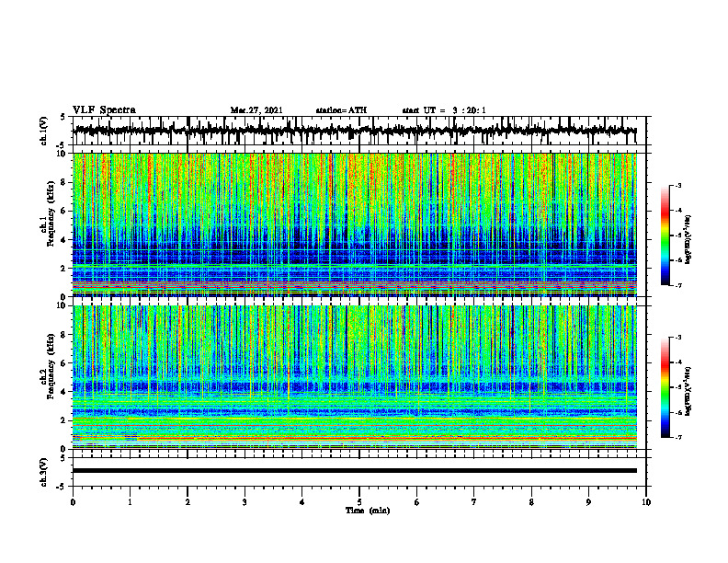Click the time axis tick label '0'

73,502
